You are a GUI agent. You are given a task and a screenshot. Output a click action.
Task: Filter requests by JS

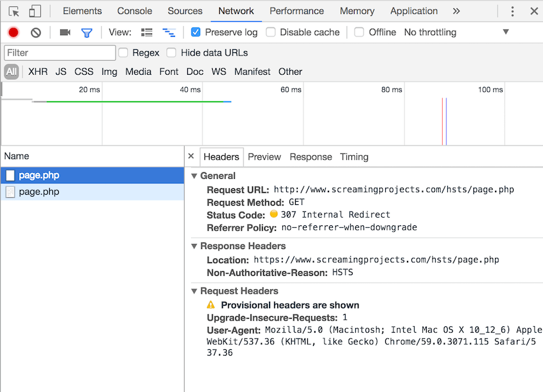coord(61,72)
